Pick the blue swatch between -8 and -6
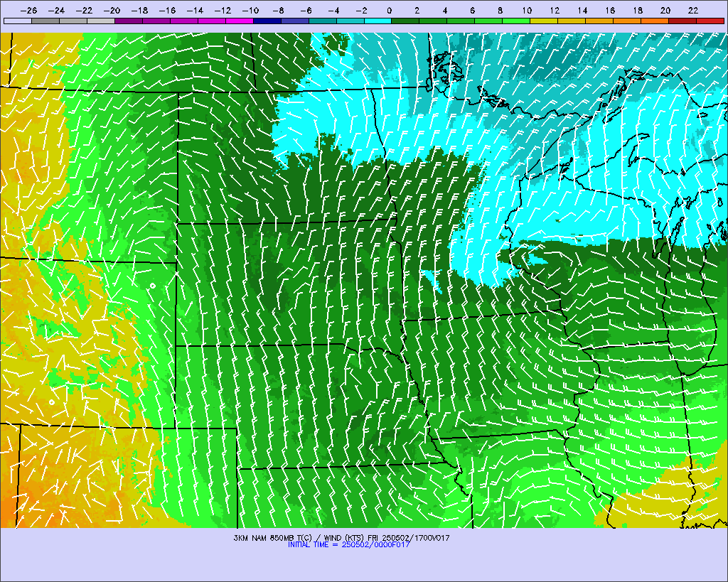Screen dimensions: 728x582 click(x=295, y=21)
